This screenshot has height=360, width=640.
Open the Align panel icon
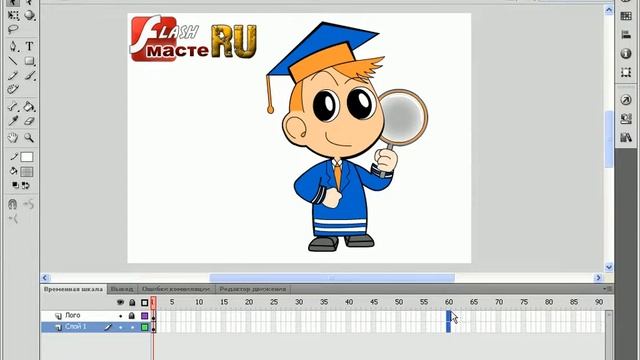point(626,35)
